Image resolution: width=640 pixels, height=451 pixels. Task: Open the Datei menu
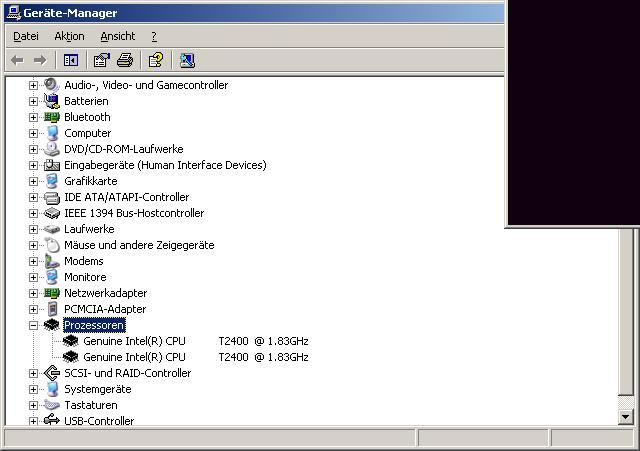(26, 36)
